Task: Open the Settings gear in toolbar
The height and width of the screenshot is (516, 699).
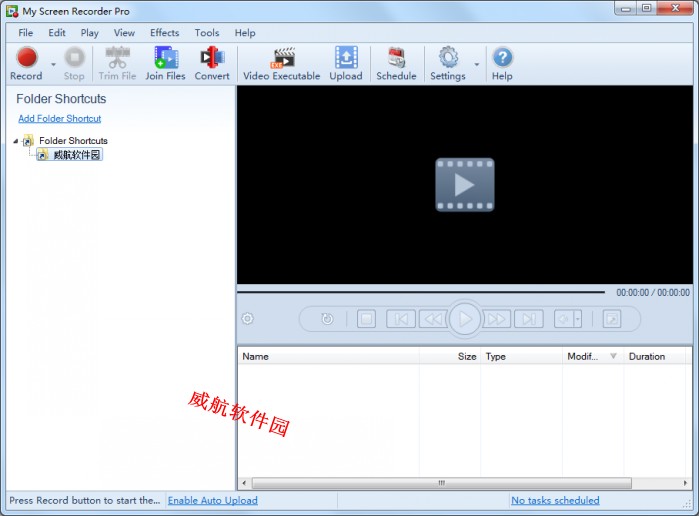Action: pyautogui.click(x=448, y=64)
